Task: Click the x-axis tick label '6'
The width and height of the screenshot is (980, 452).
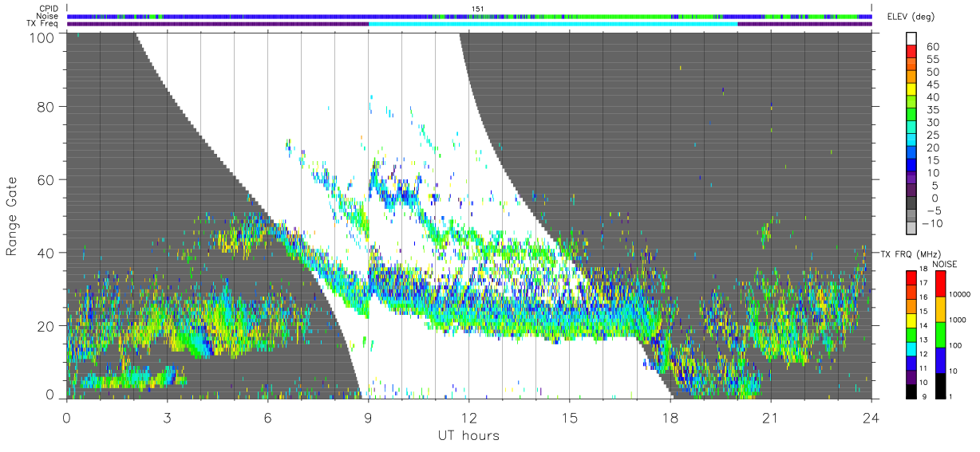Action: (x=267, y=417)
